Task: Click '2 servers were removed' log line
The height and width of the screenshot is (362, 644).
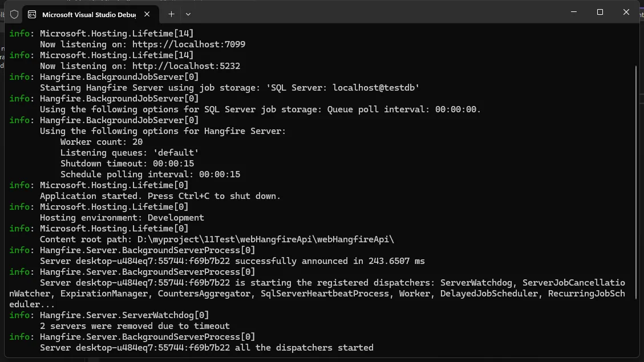Action: point(135,326)
